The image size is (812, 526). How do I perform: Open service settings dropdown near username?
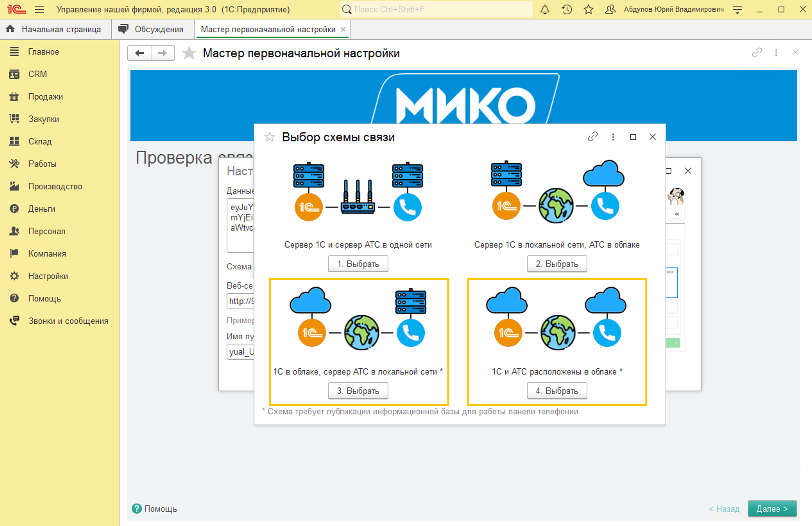(738, 10)
